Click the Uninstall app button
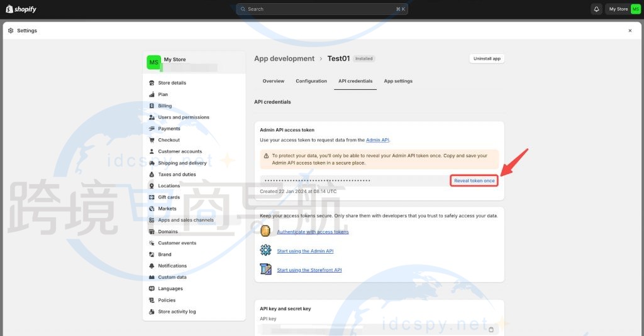 487,58
